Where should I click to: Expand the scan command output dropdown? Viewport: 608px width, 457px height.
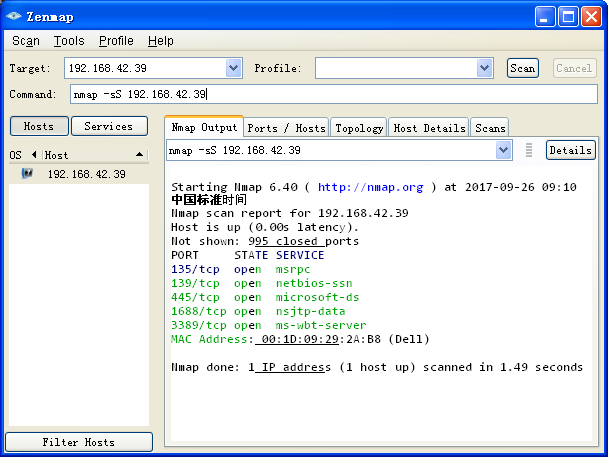tap(503, 150)
